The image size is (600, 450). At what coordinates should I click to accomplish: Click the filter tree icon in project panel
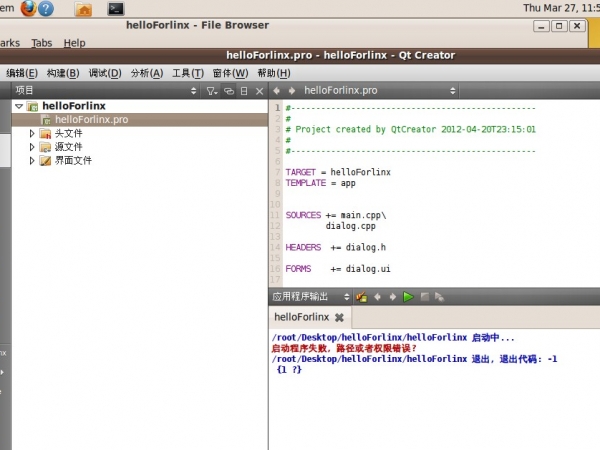[211, 90]
